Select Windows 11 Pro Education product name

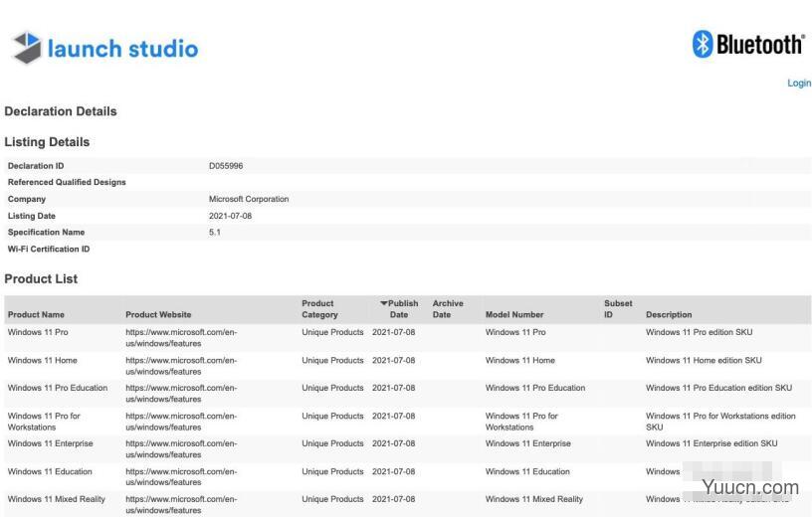(x=58, y=388)
